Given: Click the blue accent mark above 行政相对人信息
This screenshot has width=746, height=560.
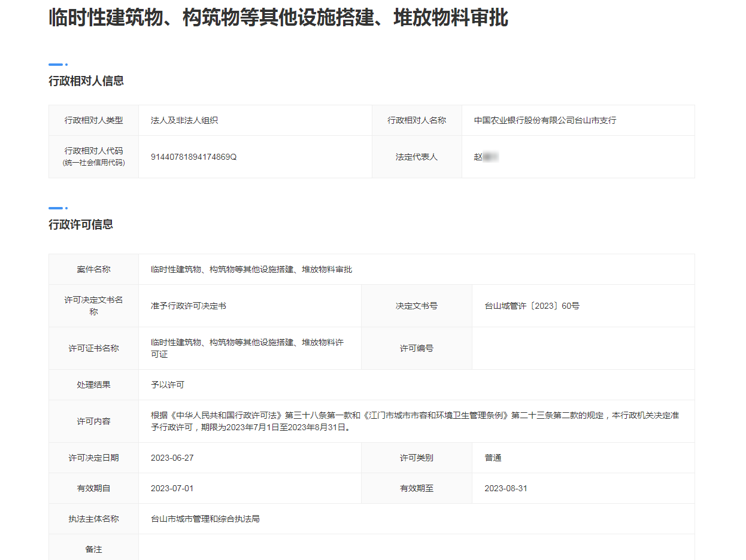Looking at the screenshot, I should tap(57, 65).
